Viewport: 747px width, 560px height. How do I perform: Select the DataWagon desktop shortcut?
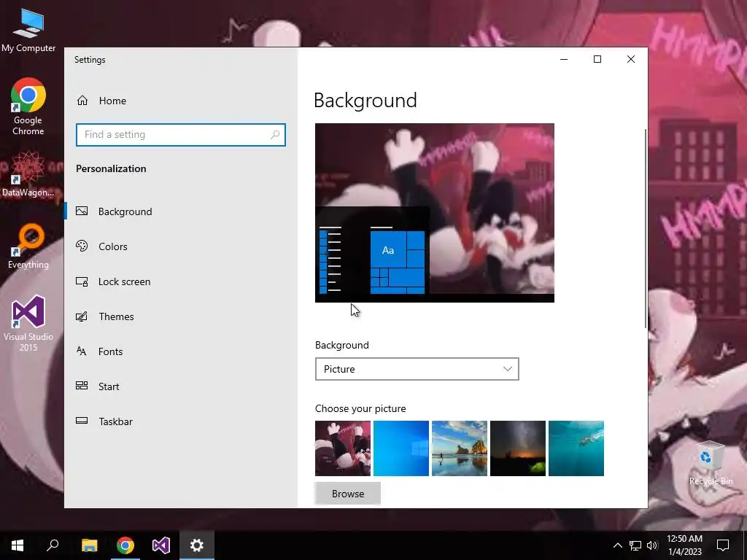pyautogui.click(x=28, y=174)
